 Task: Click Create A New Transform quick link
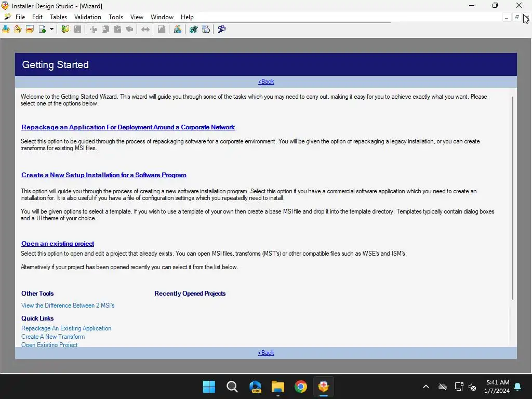(x=53, y=337)
